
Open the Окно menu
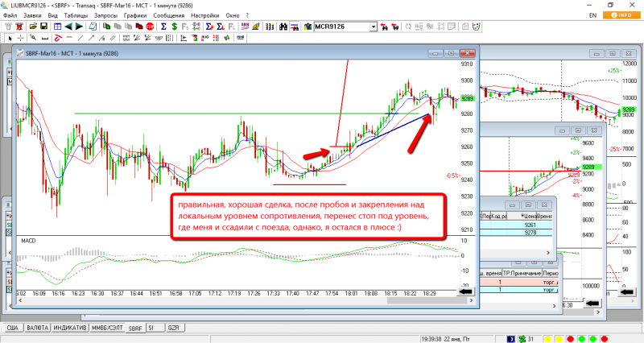(x=233, y=15)
